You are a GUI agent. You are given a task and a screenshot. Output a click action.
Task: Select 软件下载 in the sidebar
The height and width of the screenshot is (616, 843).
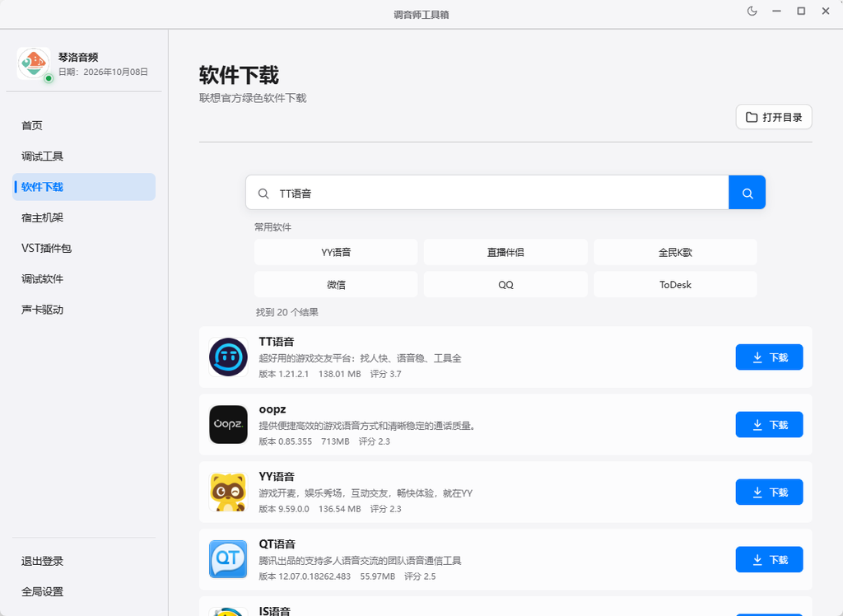click(x=84, y=187)
